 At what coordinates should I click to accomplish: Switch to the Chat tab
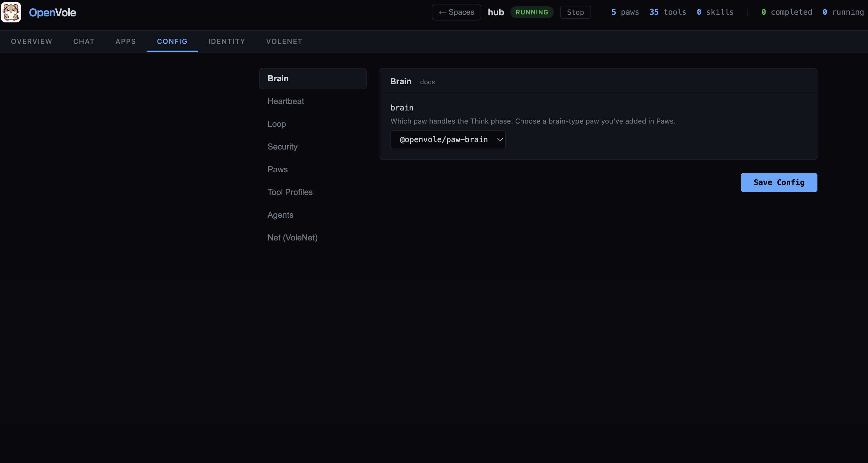pyautogui.click(x=84, y=41)
